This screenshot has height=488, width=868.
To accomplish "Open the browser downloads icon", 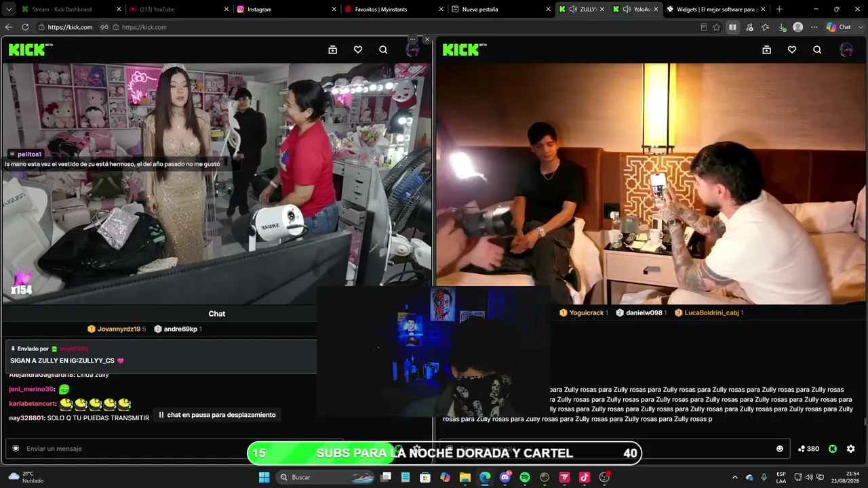I will 782,27.
